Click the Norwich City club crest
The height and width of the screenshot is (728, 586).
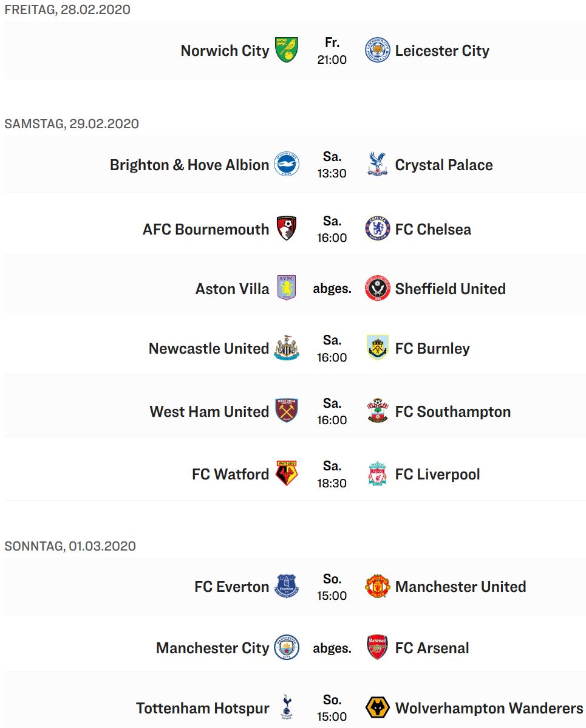(x=286, y=50)
